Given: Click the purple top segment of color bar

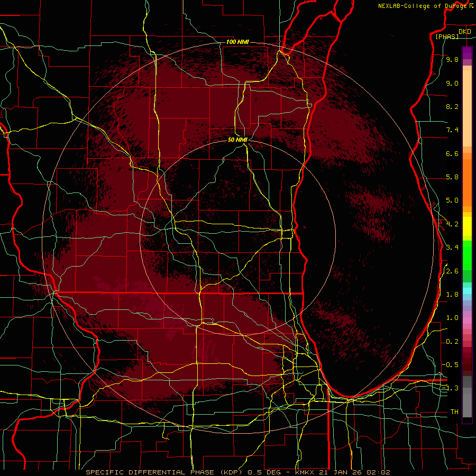Looking at the screenshot, I should click(467, 53).
